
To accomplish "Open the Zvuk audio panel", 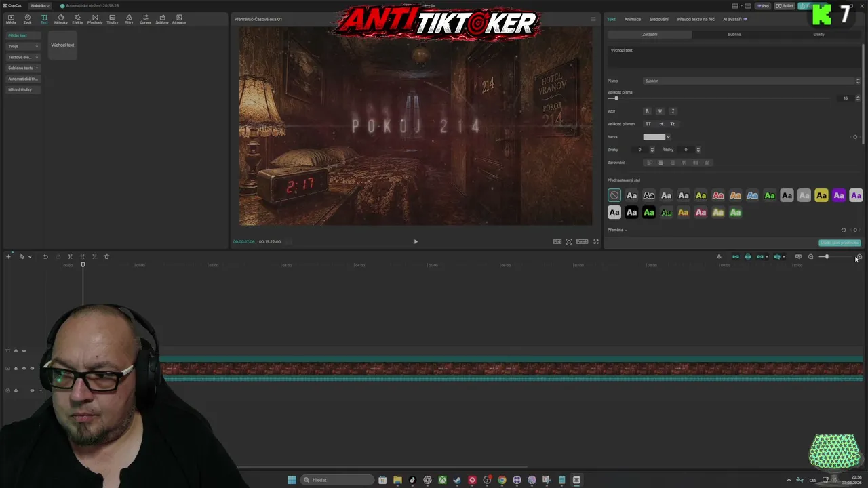I will 28,19.
